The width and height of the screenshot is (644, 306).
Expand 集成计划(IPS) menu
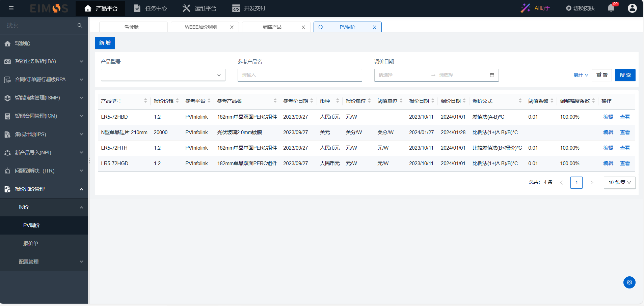point(44,134)
